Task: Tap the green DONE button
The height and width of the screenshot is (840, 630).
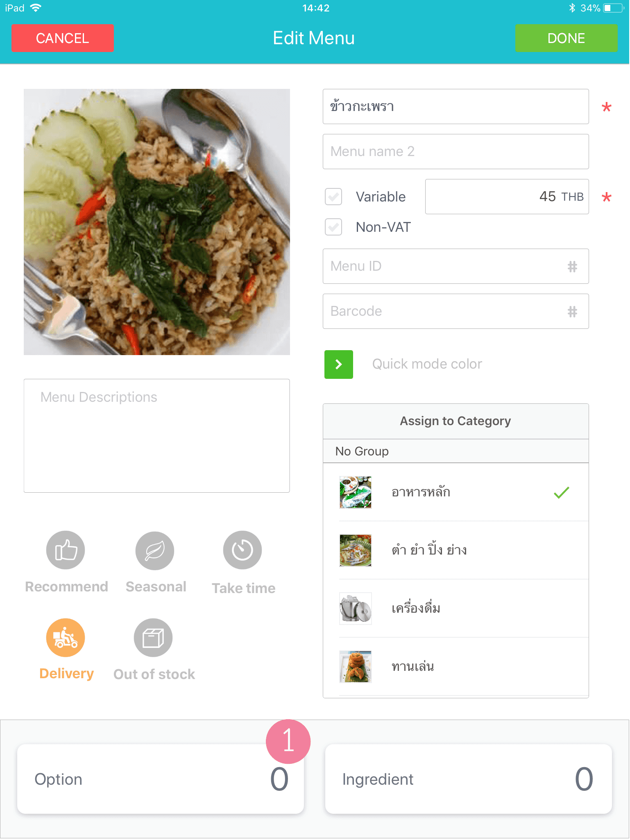Action: (566, 38)
